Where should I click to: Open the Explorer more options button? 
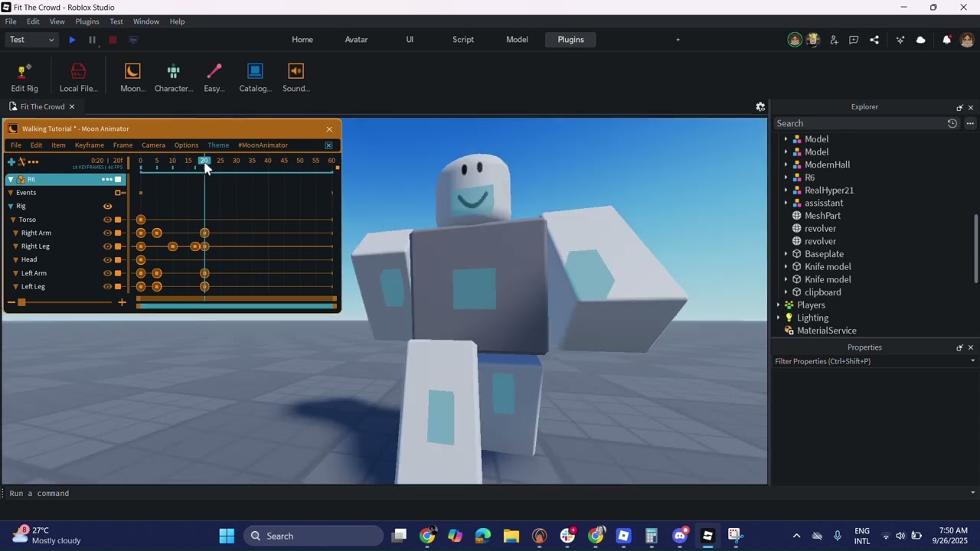(x=970, y=123)
